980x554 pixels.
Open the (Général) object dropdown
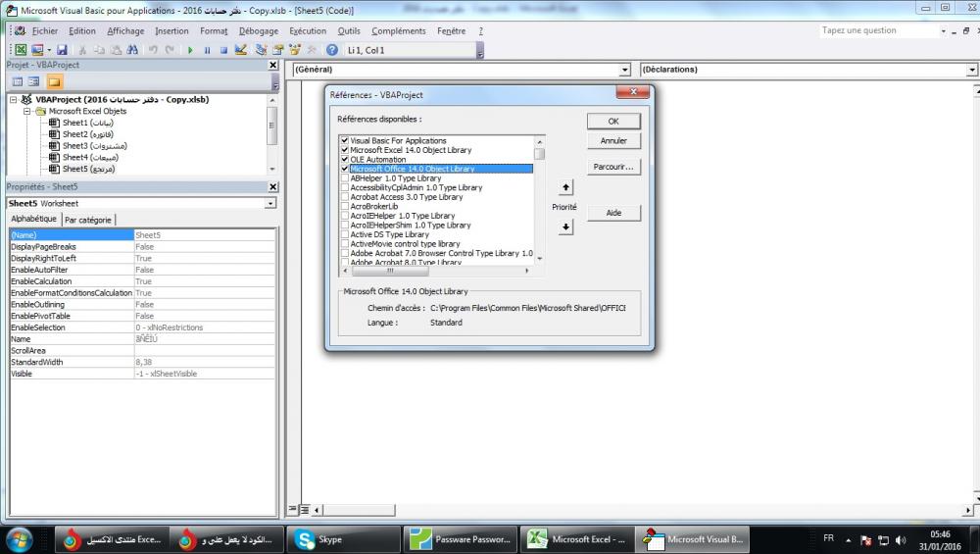(624, 70)
